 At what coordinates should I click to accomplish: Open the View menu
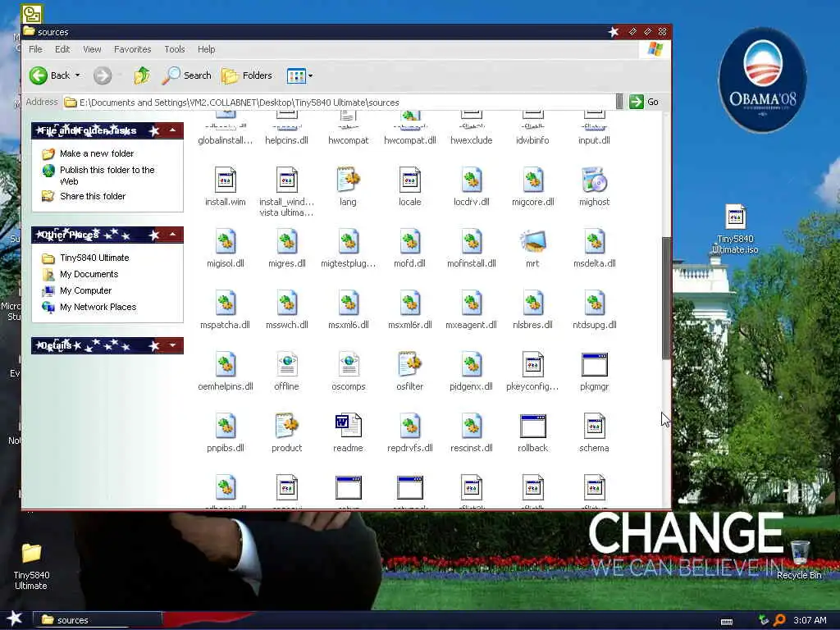[92, 49]
